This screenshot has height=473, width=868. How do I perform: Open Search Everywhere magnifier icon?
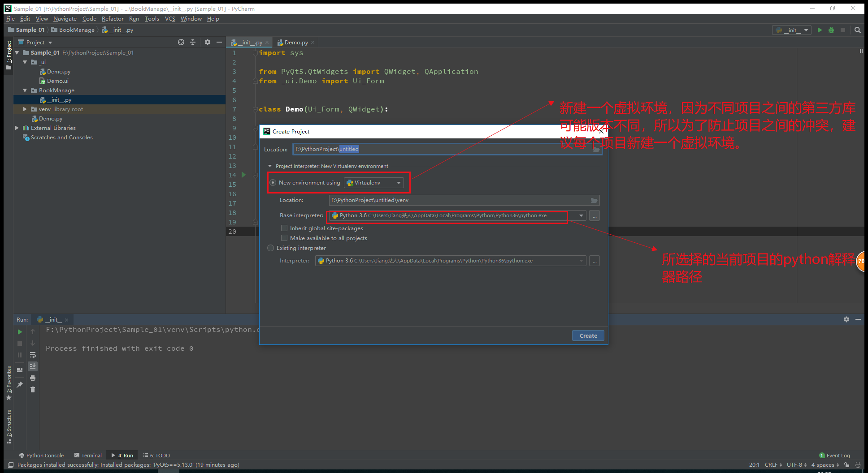pyautogui.click(x=858, y=30)
